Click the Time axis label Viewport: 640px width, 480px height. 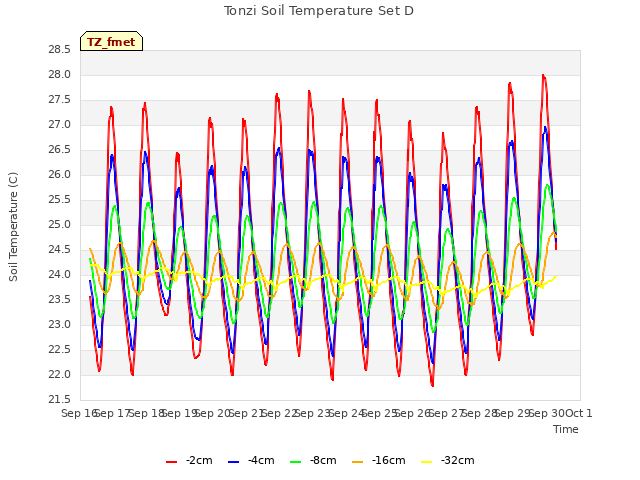click(566, 429)
